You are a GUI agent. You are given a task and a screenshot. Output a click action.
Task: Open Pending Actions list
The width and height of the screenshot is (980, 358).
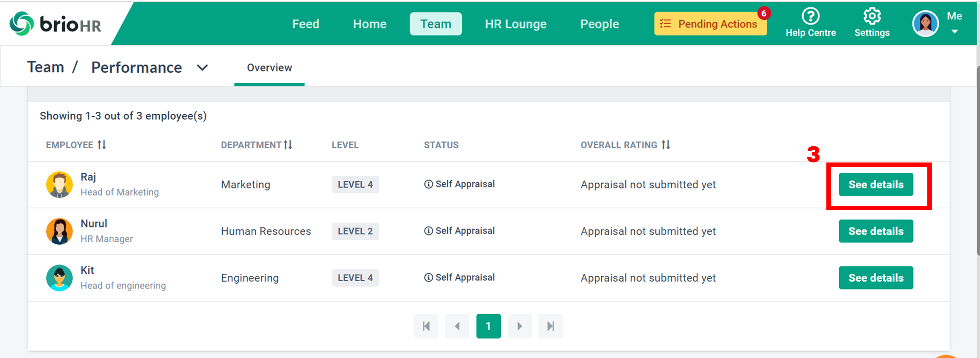point(711,24)
